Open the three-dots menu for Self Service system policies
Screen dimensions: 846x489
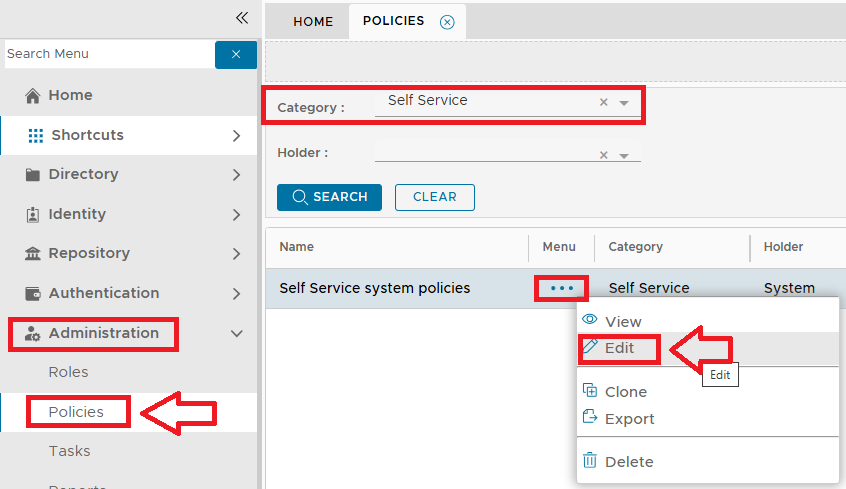[x=562, y=288]
